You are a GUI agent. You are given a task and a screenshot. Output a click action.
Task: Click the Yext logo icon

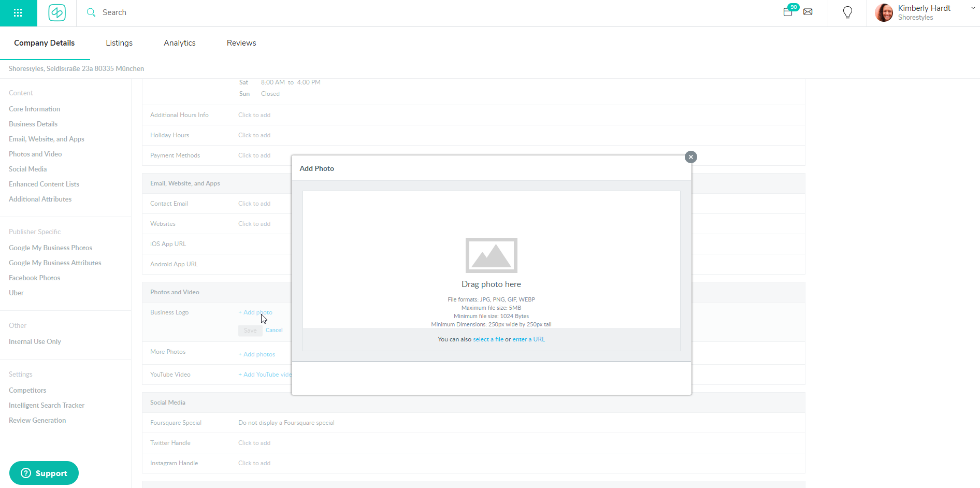coord(57,12)
